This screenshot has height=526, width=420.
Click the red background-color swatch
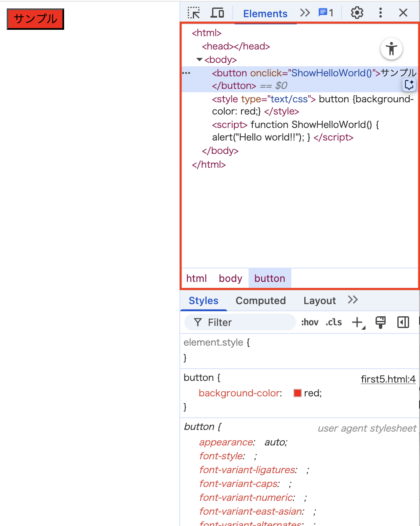click(298, 393)
